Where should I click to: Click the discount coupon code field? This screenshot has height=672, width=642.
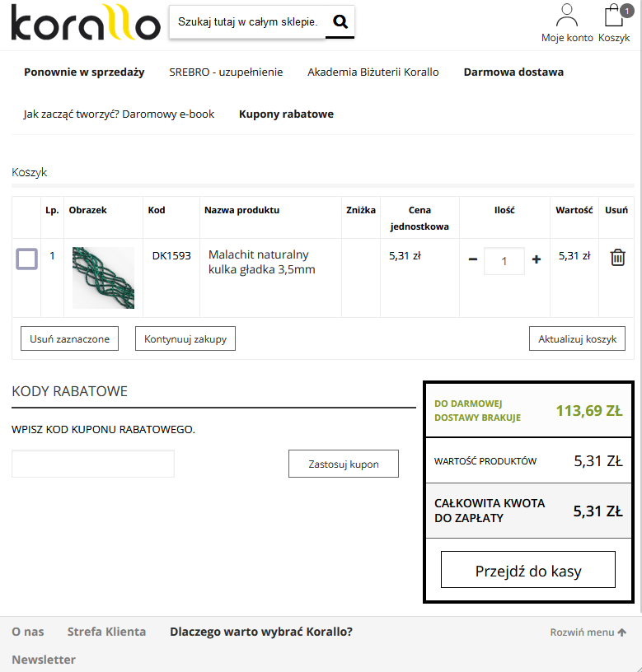point(93,464)
